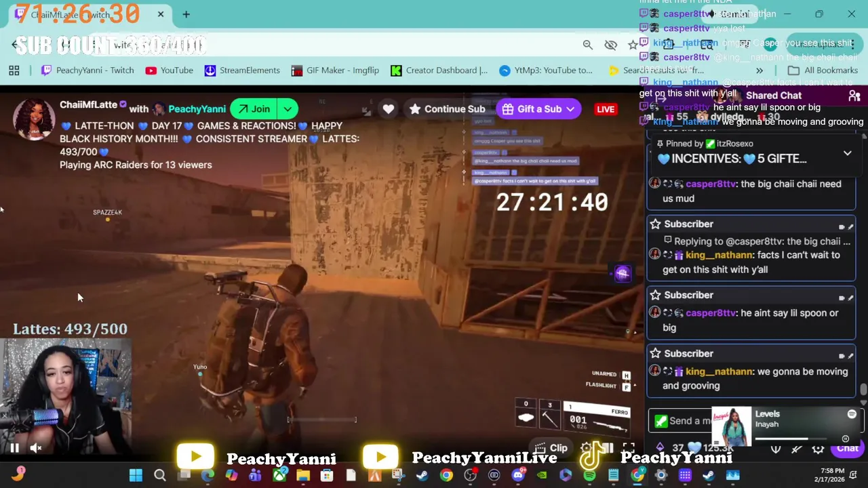Open the StreamElements bookmark

coord(242,70)
